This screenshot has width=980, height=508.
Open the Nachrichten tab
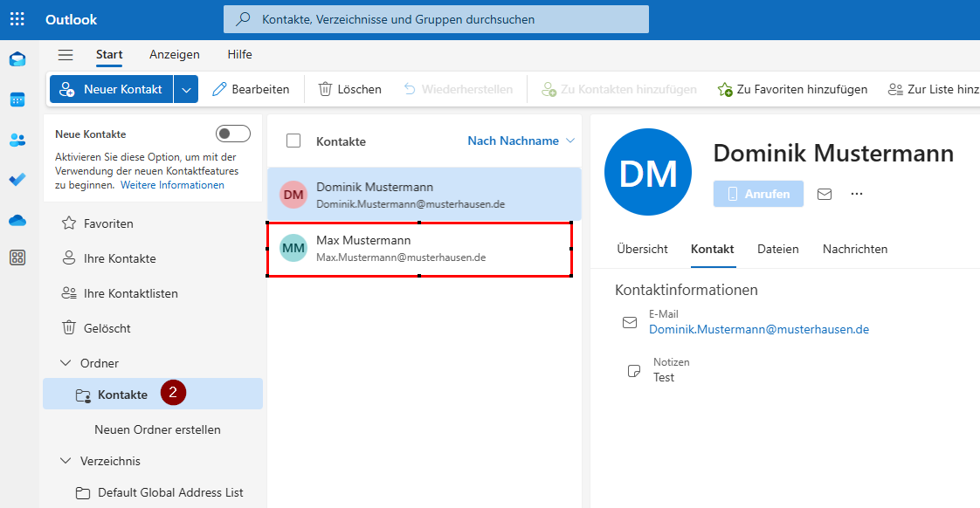(855, 249)
